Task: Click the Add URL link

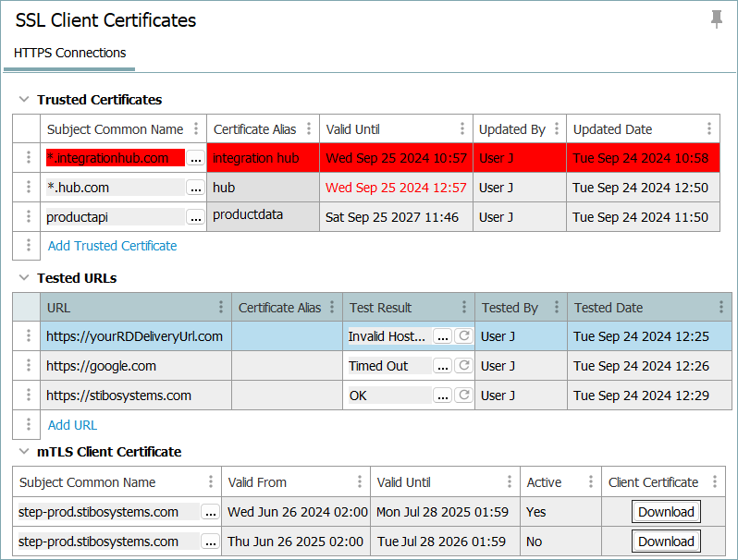Action: (x=72, y=425)
